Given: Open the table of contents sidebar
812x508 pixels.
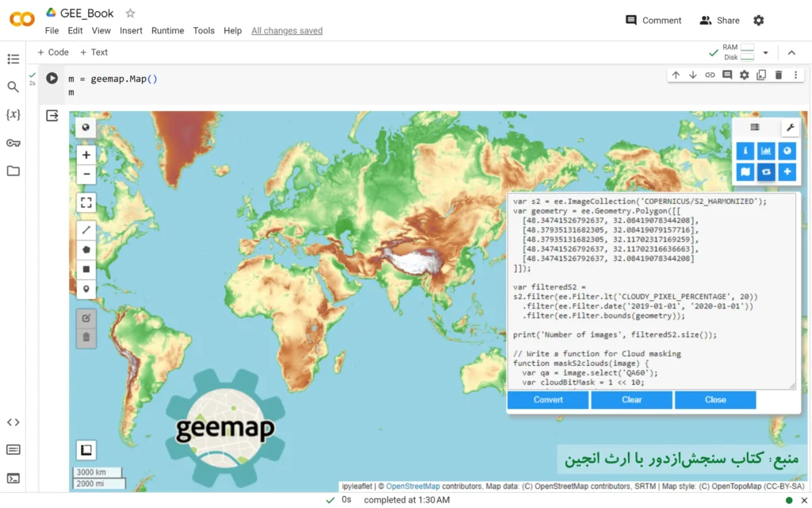Looking at the screenshot, I should pyautogui.click(x=13, y=59).
